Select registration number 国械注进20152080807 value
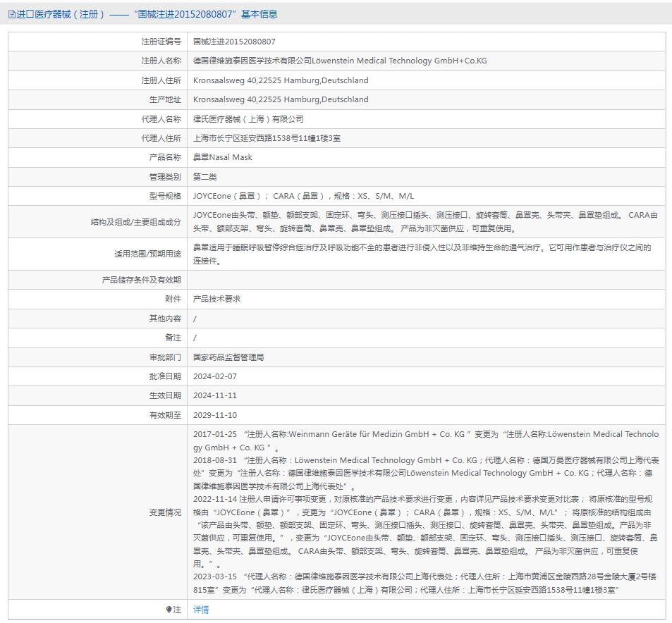 coord(234,42)
